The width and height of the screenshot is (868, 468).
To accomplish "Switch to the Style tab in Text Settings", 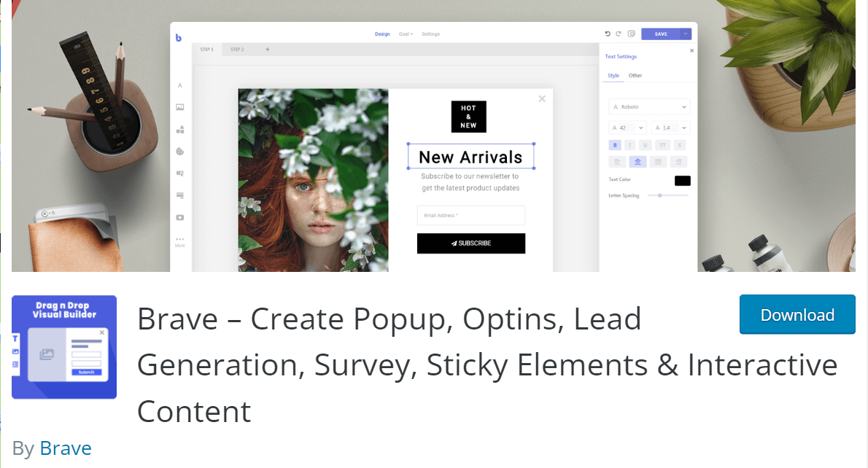I will (613, 76).
